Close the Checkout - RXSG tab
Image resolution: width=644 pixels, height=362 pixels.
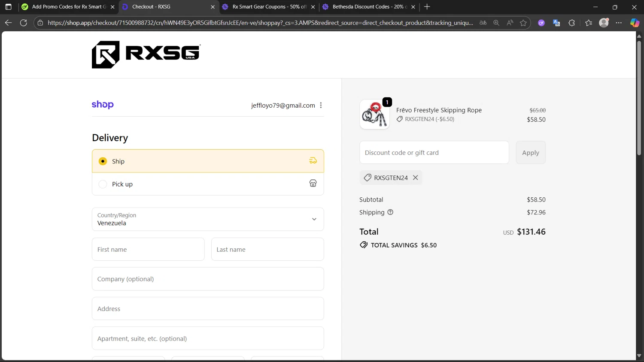point(213,7)
